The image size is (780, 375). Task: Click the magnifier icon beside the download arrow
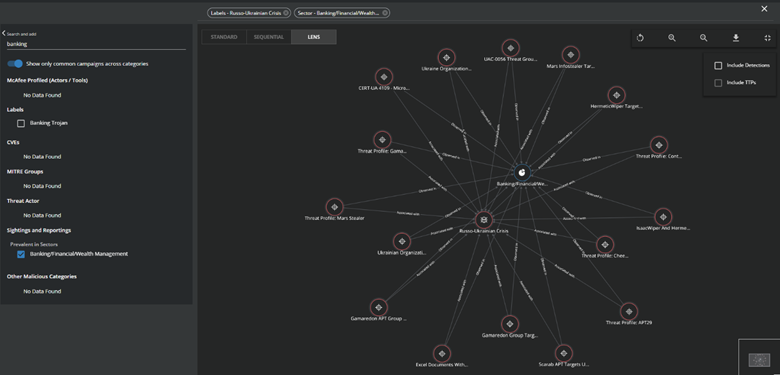pyautogui.click(x=703, y=38)
